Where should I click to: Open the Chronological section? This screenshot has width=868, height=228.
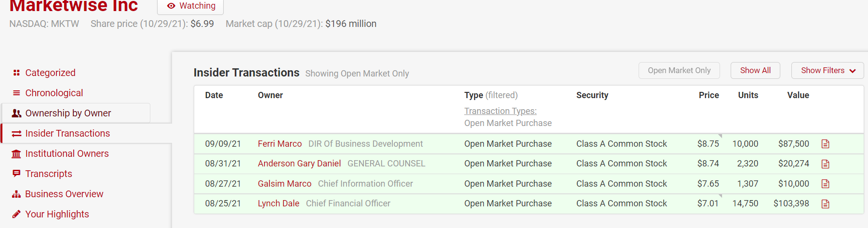54,93
